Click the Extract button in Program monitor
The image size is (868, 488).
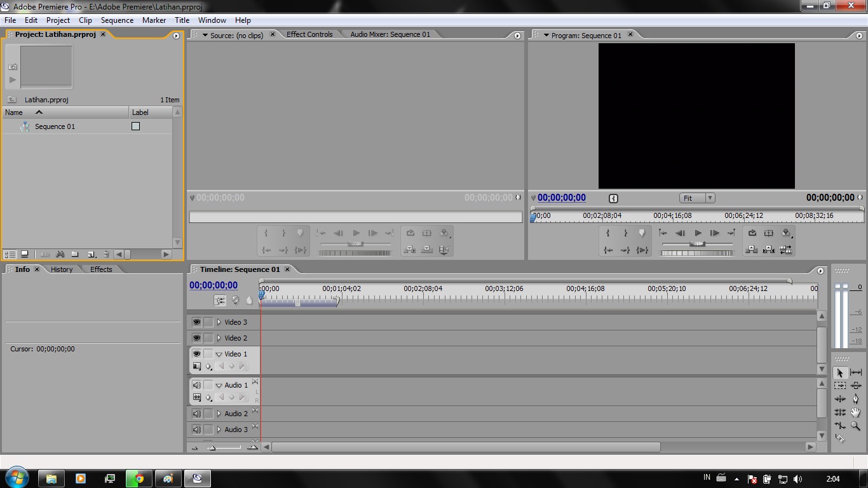coord(768,250)
